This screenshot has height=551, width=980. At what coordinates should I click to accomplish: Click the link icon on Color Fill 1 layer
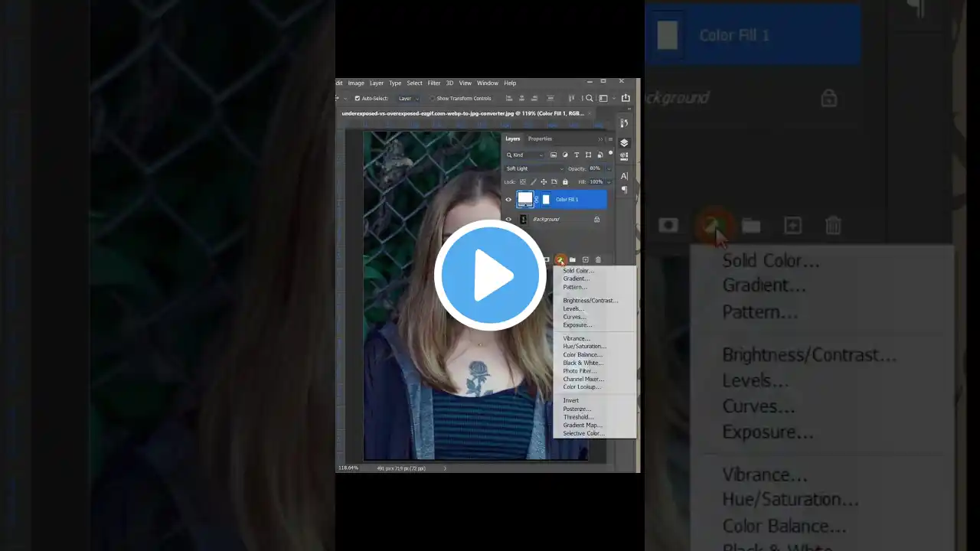point(537,200)
